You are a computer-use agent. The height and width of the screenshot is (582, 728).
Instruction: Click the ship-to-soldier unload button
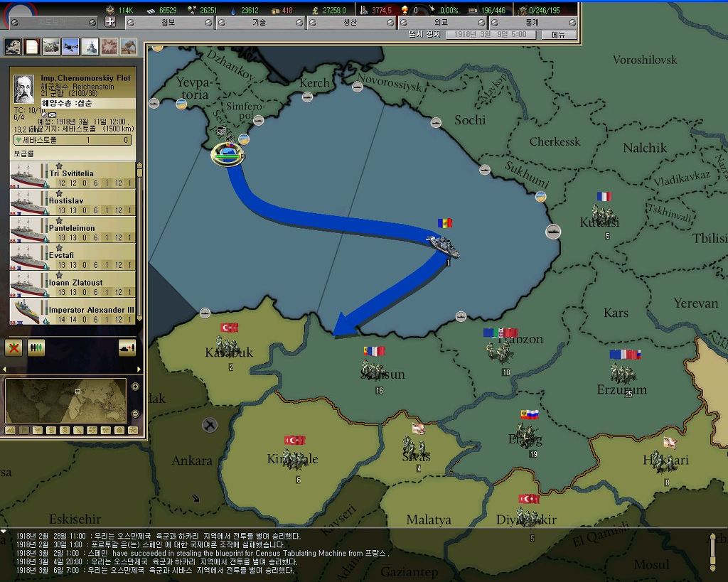coord(127,347)
